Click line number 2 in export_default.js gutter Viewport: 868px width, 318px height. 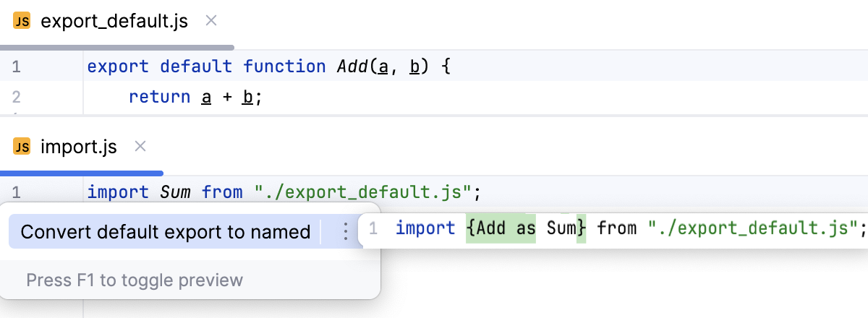click(x=16, y=97)
